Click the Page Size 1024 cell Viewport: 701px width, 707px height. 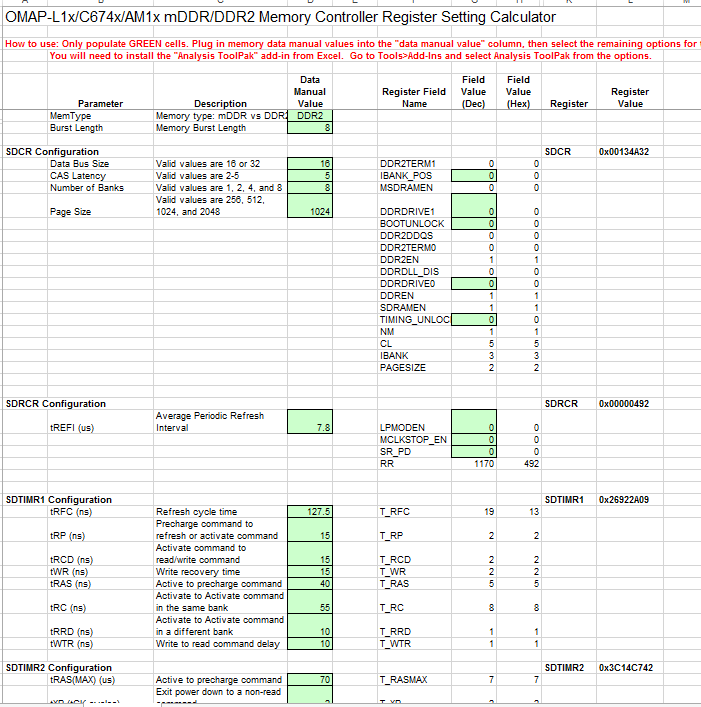pyautogui.click(x=310, y=206)
